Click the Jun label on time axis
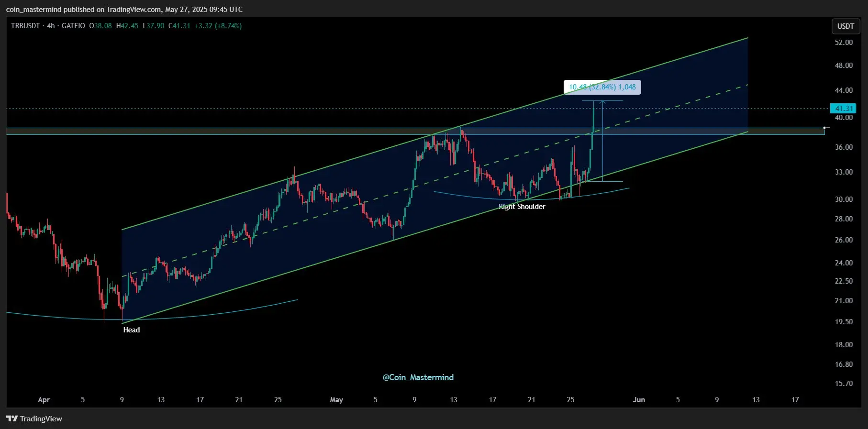 (x=639, y=400)
